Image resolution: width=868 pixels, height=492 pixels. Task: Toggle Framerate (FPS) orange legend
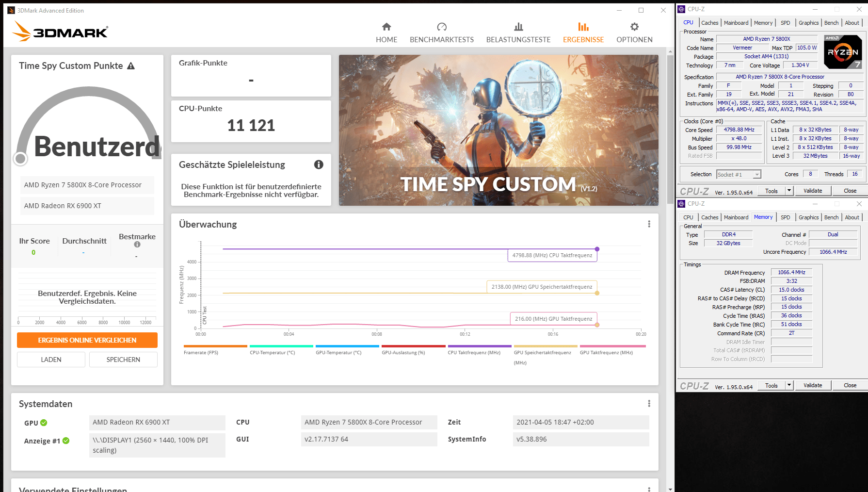(215, 346)
